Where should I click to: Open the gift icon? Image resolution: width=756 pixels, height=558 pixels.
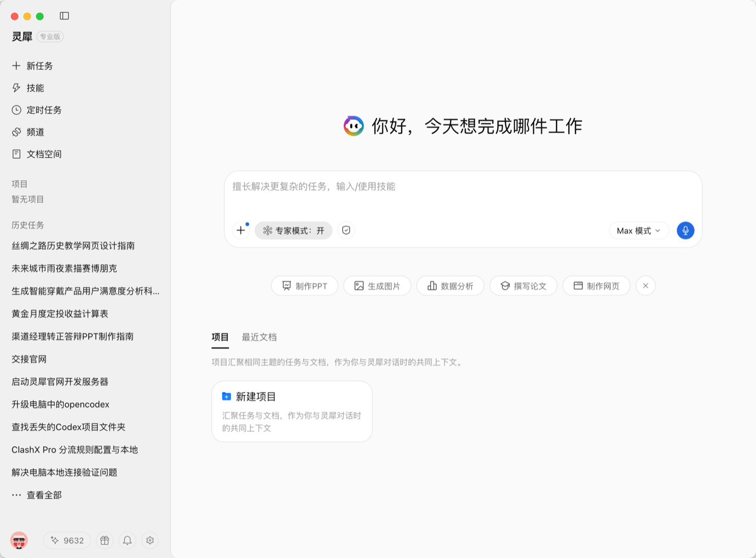104,540
